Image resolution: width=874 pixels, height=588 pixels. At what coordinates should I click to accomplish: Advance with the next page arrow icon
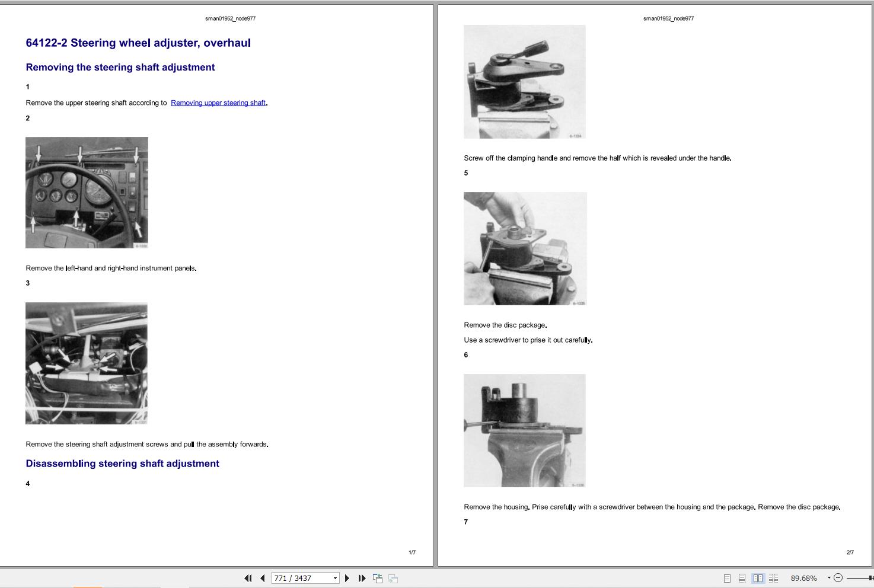pyautogui.click(x=347, y=578)
